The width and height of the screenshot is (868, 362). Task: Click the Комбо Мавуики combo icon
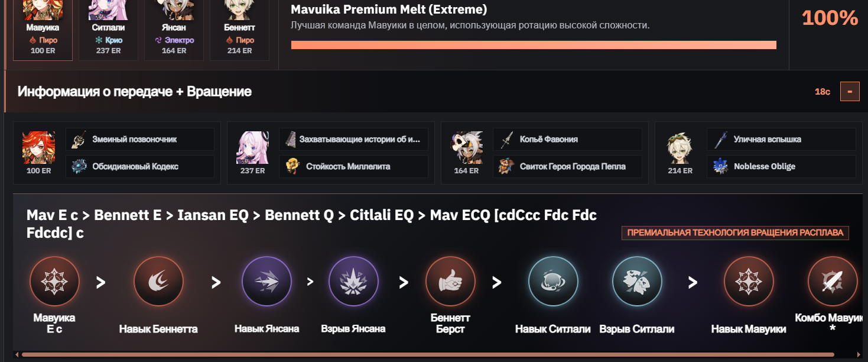pos(833,282)
